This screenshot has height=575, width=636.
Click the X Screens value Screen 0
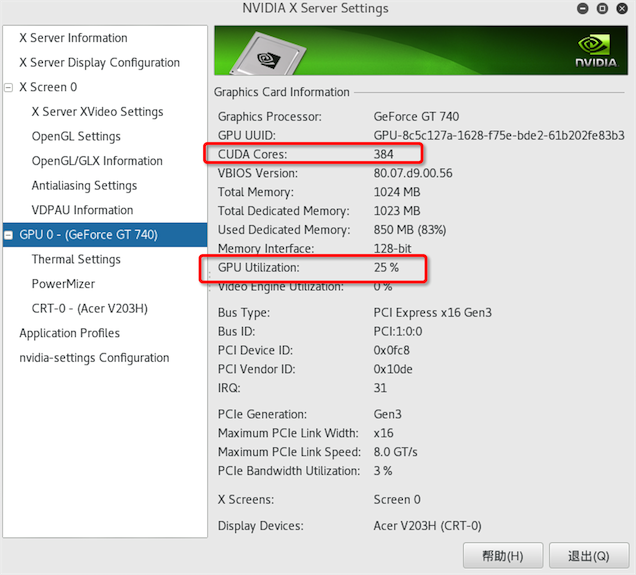click(x=397, y=500)
